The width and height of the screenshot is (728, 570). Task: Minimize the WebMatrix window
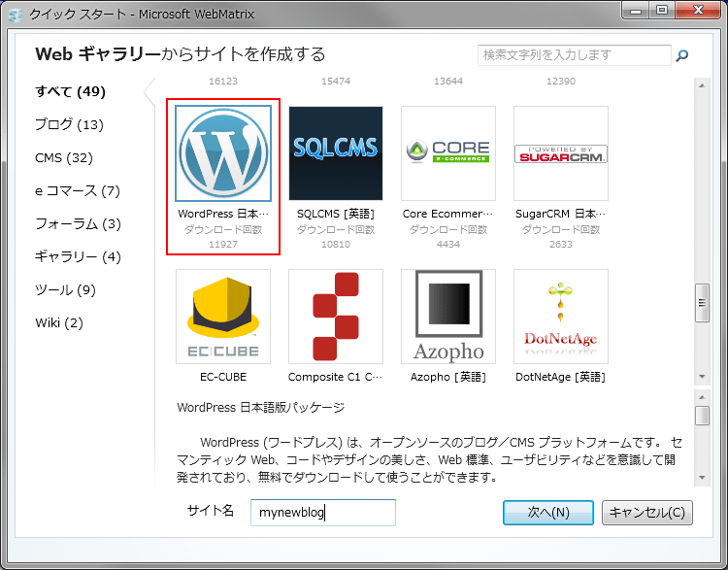tap(636, 11)
